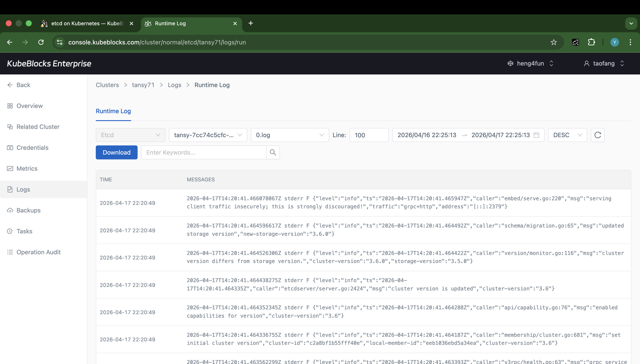Go to tansy71 breadcrumb
The image size is (640, 364).
click(x=143, y=85)
